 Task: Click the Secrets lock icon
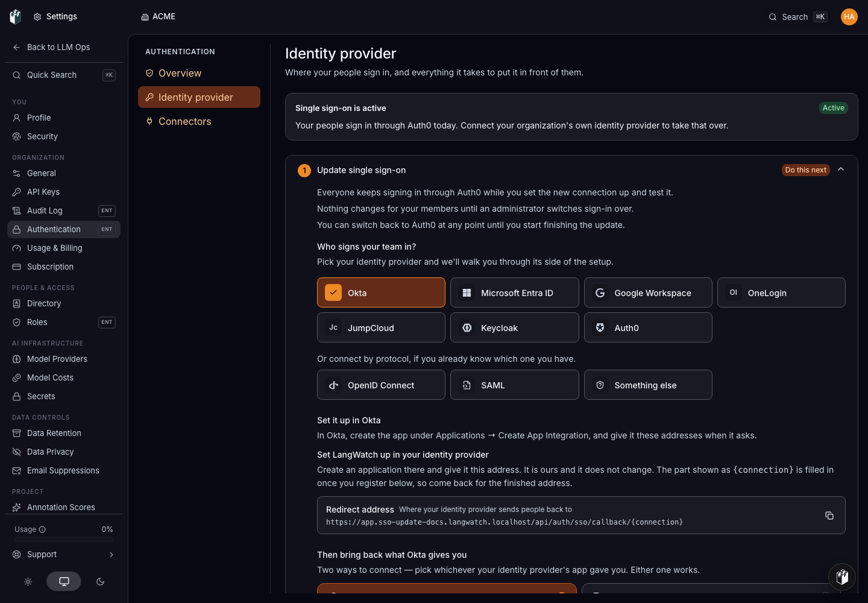[17, 396]
